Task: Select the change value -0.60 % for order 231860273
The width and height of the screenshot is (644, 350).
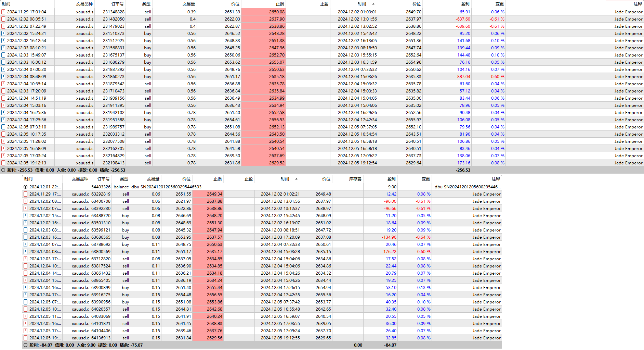Action: pyautogui.click(x=497, y=76)
